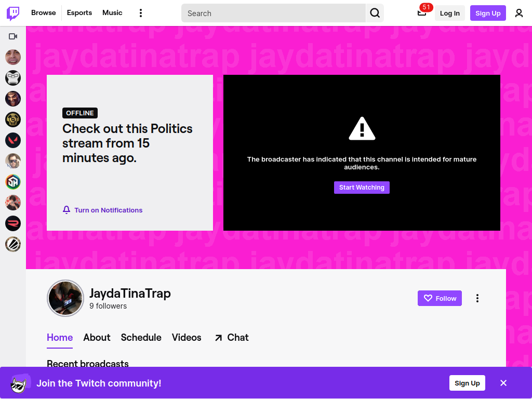Click the notification bell icon

point(66,210)
